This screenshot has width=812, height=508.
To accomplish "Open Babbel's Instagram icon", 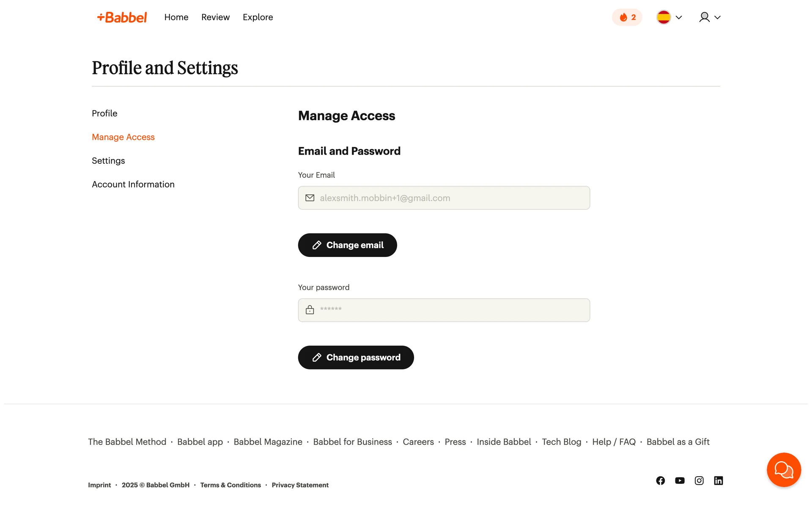I will [x=699, y=480].
